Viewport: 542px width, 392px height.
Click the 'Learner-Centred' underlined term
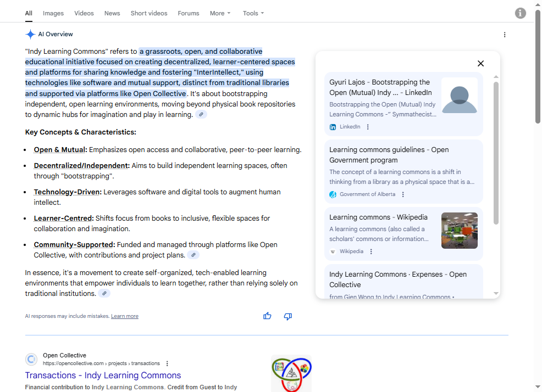[64, 219]
